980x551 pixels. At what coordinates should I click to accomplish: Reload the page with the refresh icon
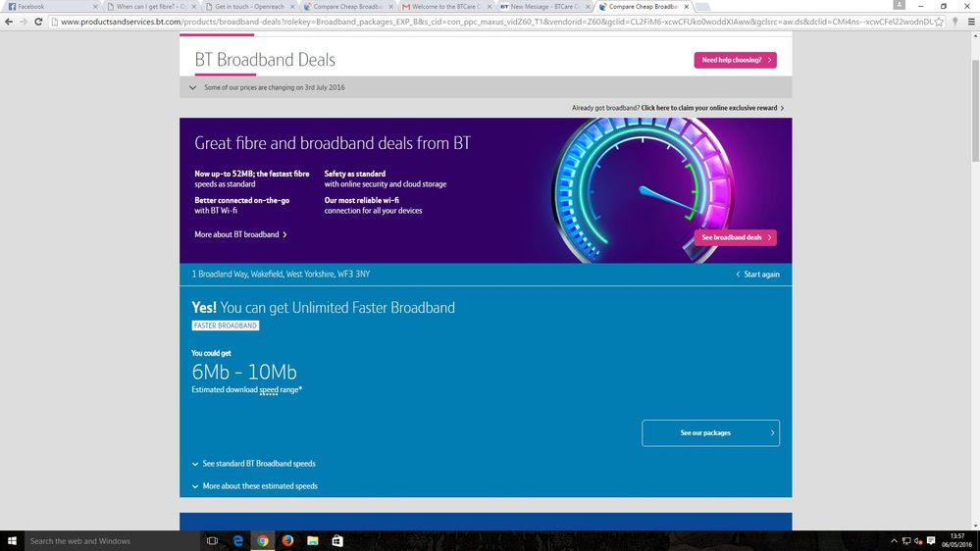pos(38,22)
